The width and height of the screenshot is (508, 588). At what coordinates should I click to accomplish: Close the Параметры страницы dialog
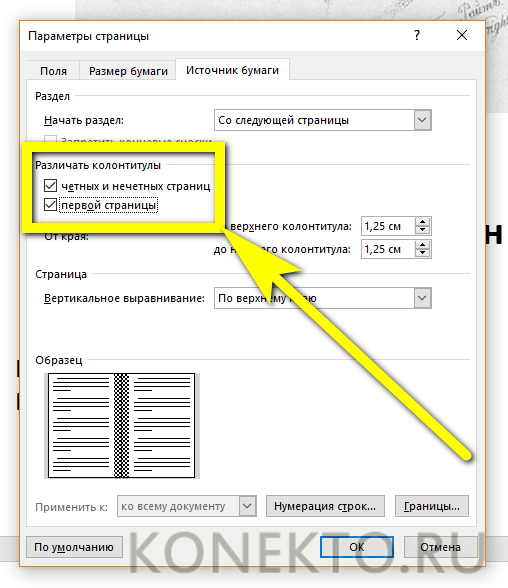[462, 36]
